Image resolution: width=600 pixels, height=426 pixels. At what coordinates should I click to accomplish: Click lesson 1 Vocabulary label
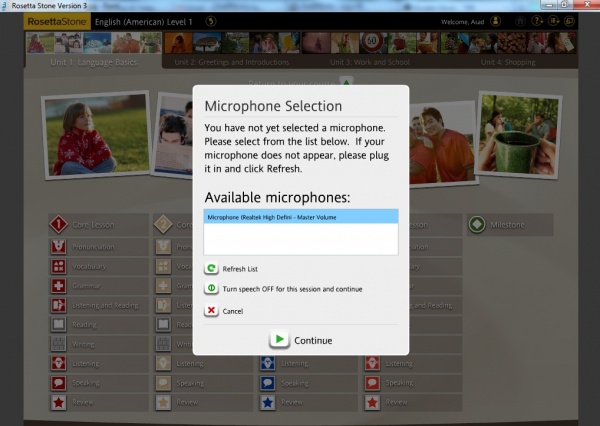(x=89, y=266)
